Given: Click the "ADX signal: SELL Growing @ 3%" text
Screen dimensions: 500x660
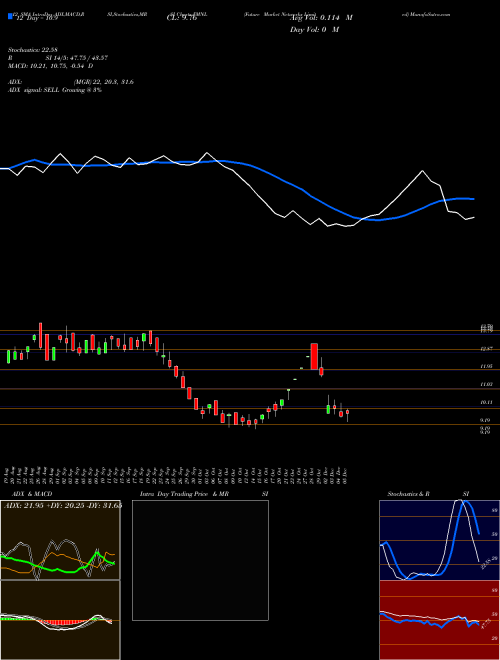Looking at the screenshot, I should pos(55,90).
